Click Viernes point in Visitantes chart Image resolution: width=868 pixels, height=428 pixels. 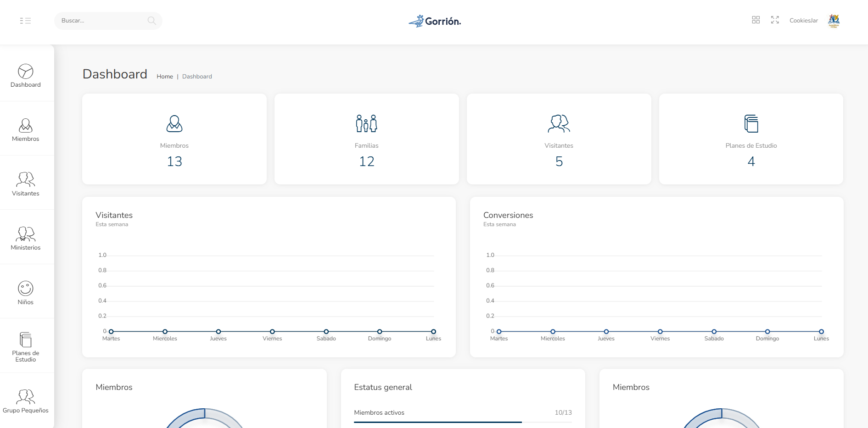272,332
